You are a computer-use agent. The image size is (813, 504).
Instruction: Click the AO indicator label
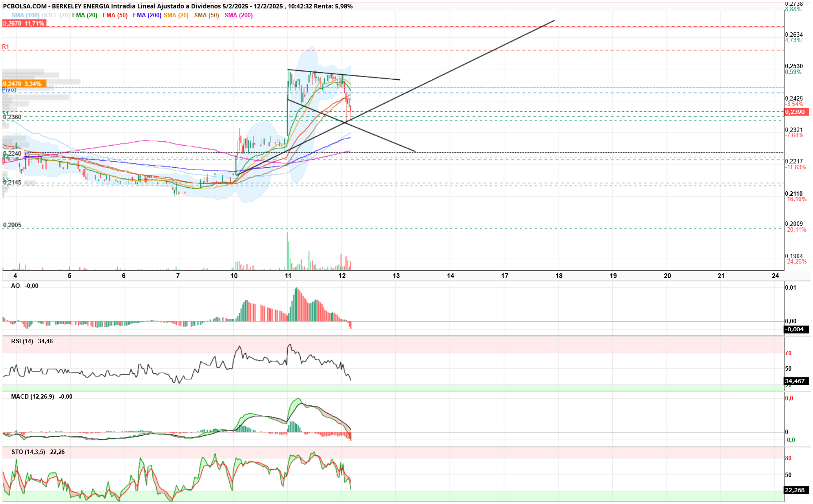[x=15, y=286]
